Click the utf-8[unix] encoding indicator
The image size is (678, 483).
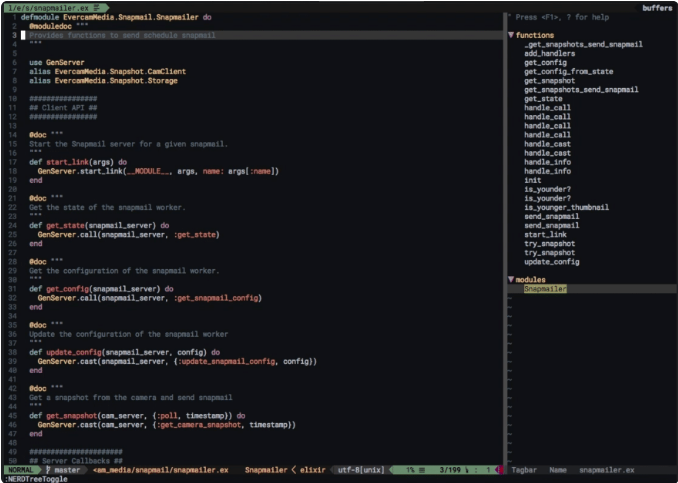(x=361, y=470)
